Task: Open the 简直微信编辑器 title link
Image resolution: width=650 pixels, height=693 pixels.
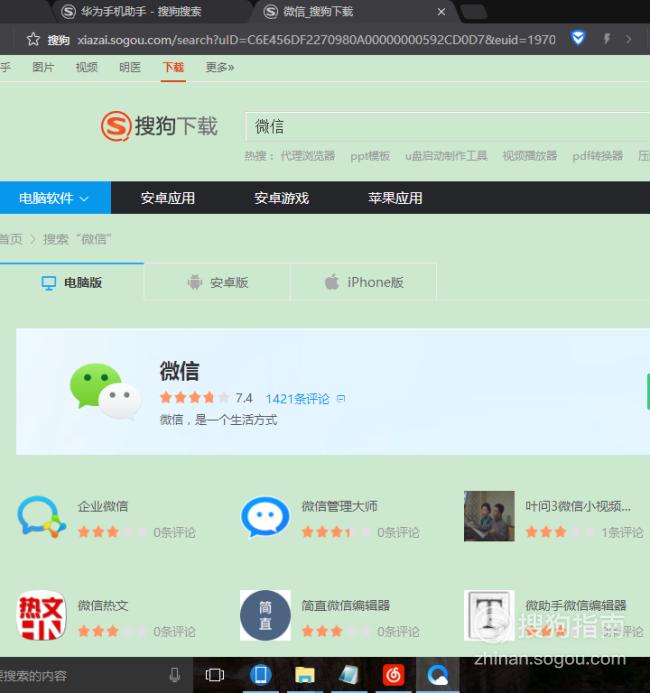Action: click(x=346, y=605)
